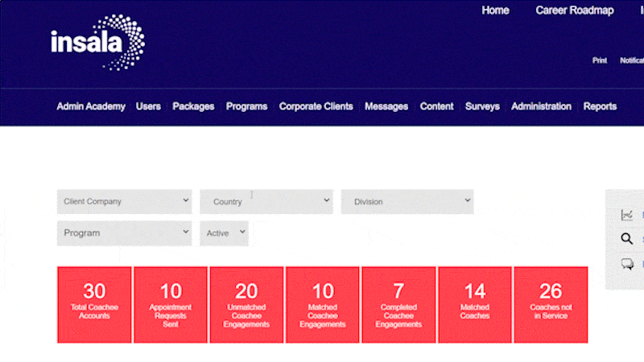This screenshot has width=644, height=362.
Task: Click the Insala logo
Action: [x=97, y=43]
